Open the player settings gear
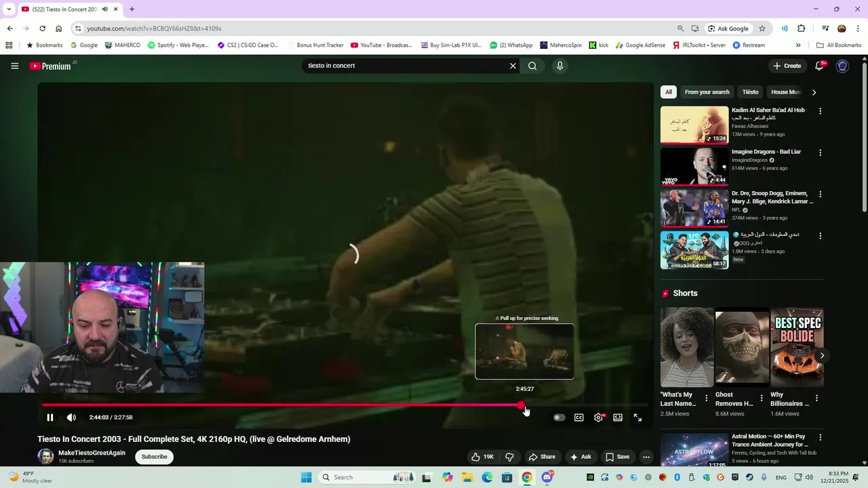Screen dimensions: 868x488 [x=599, y=418]
